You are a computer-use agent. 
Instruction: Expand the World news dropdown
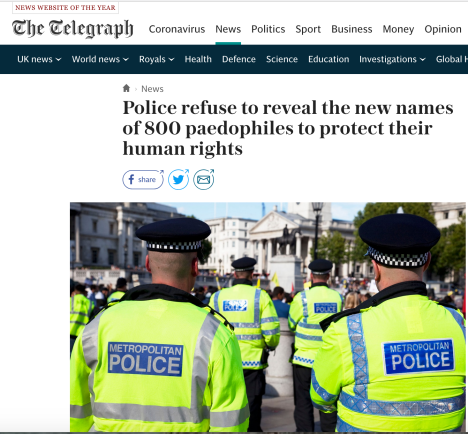click(x=100, y=59)
